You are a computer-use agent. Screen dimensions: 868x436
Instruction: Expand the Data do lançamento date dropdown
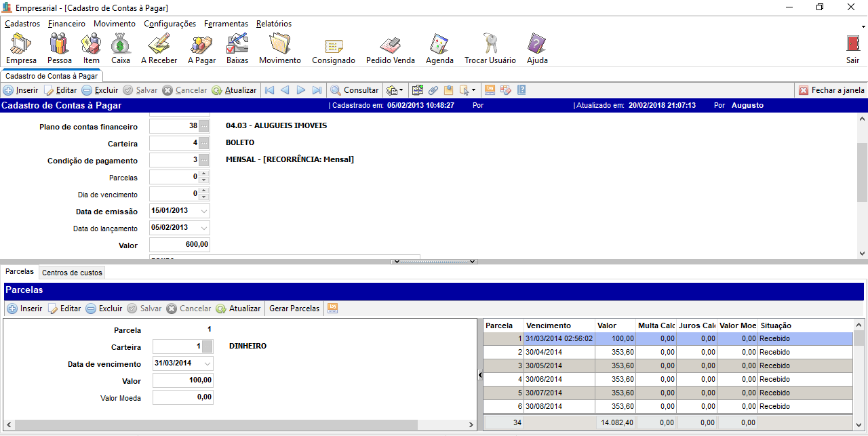click(204, 229)
